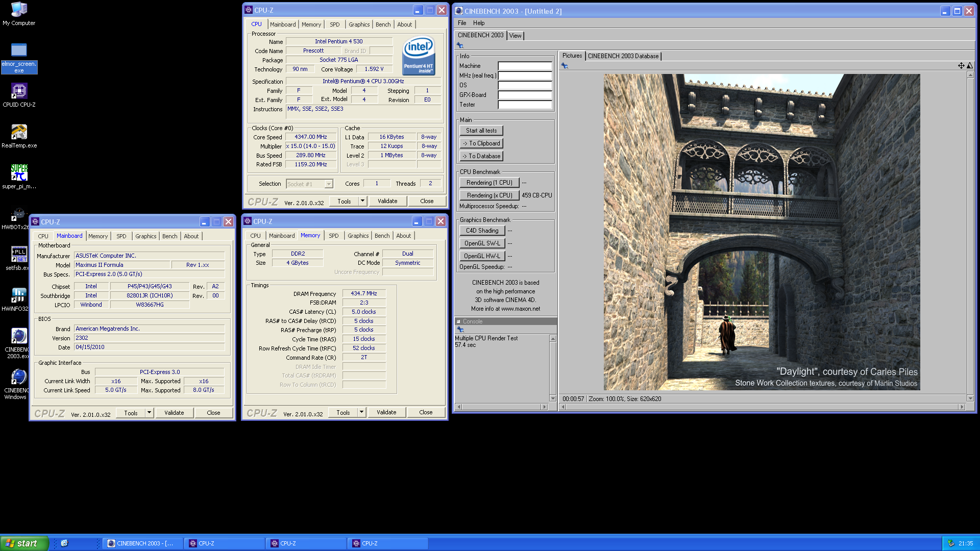Viewport: 980px width, 551px height.
Task: Switch to View tab in CINEBENCH
Action: (x=516, y=36)
